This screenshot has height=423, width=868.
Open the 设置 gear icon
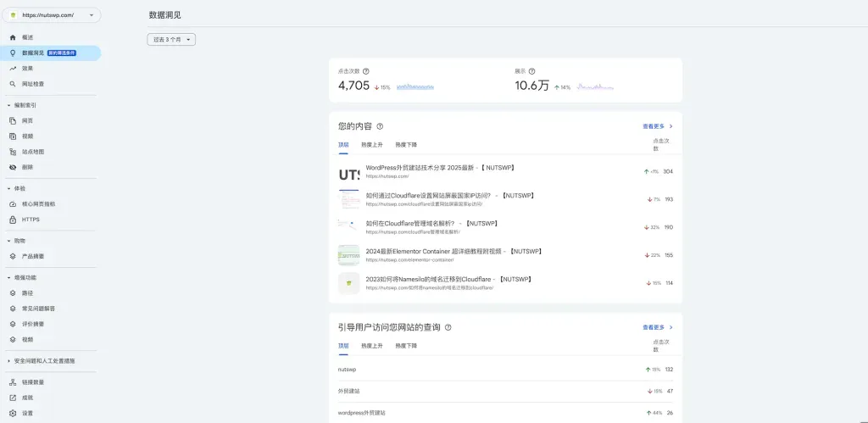(13, 413)
